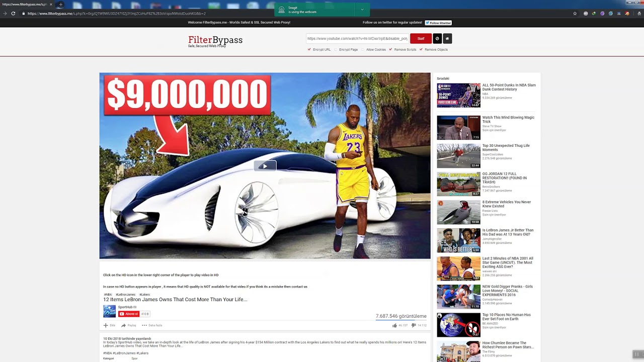Click the '410 B' subscriber count

coord(145,314)
